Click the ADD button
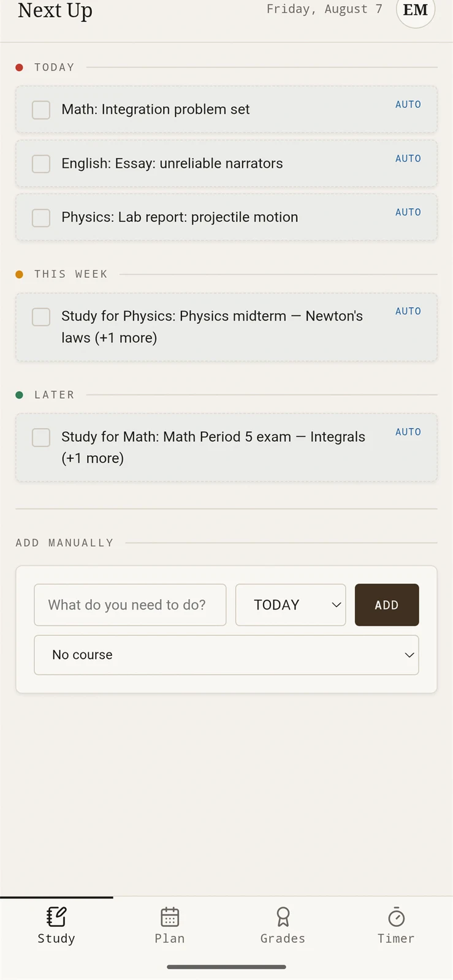The image size is (453, 980). pos(387,605)
